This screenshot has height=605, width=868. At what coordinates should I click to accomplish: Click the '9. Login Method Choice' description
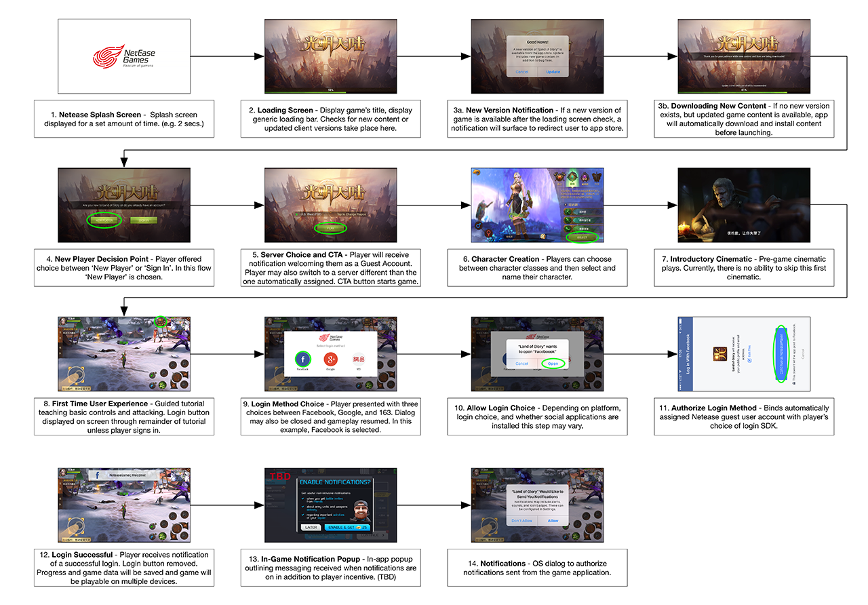[x=330, y=416]
